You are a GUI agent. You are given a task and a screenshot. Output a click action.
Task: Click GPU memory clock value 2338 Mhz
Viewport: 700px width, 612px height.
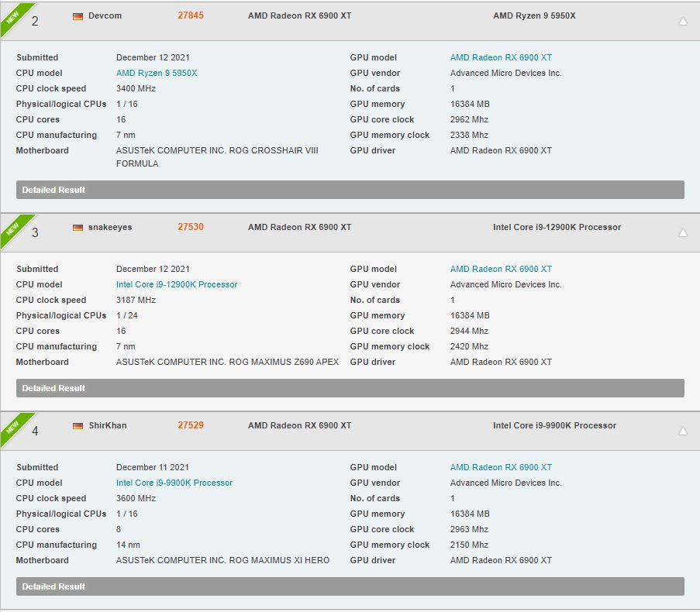(469, 135)
